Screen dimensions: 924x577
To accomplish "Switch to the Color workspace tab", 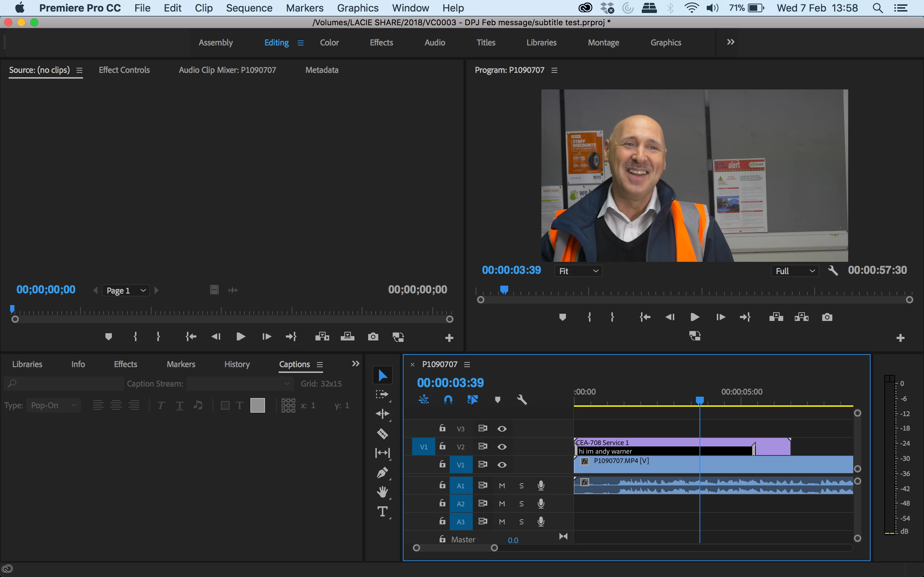I will click(329, 43).
